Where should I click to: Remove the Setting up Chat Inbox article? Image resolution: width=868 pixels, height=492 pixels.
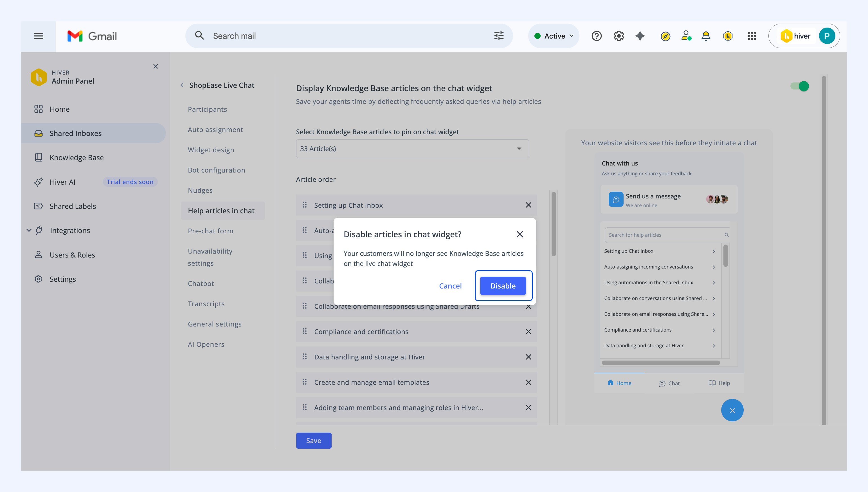[528, 205]
